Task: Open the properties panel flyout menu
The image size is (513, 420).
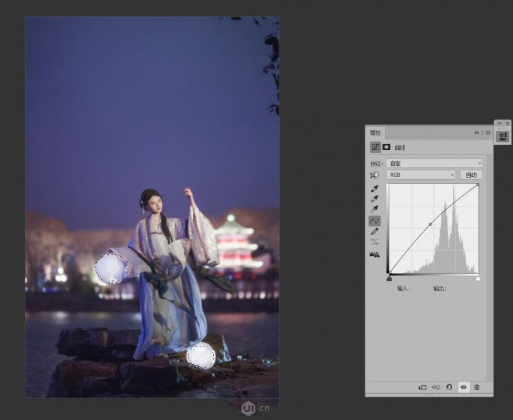Action: (x=488, y=132)
